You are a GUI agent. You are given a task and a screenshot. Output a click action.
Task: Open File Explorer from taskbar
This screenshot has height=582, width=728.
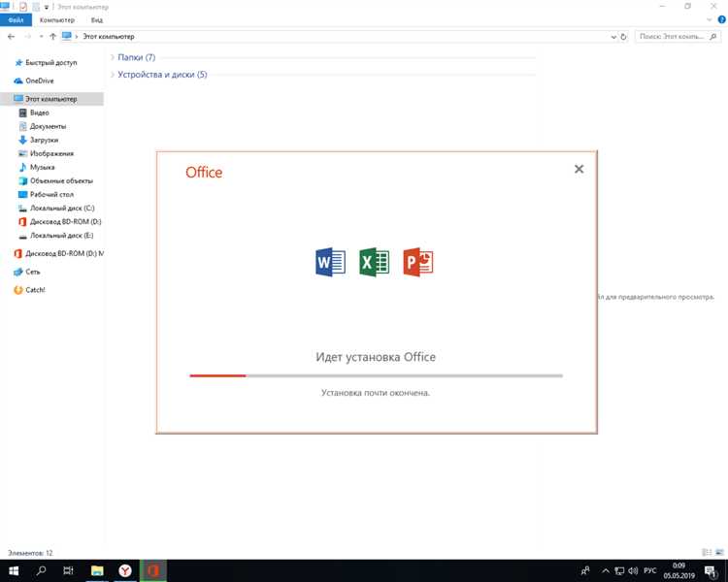coord(96,570)
